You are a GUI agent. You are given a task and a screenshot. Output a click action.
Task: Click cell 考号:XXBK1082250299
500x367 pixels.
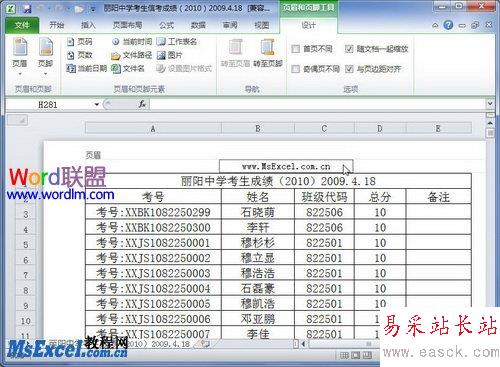[153, 212]
